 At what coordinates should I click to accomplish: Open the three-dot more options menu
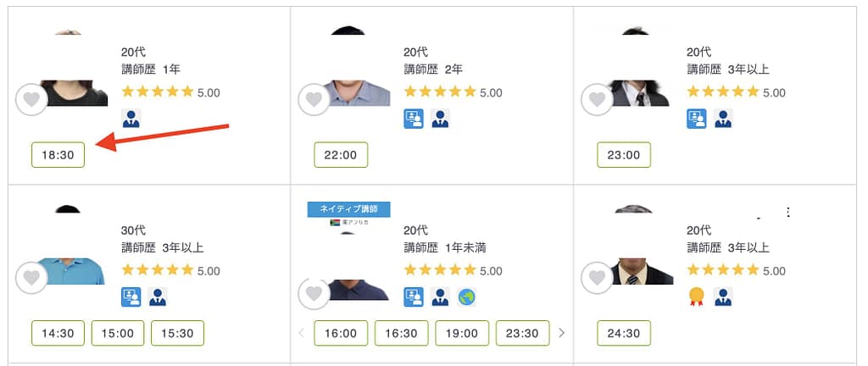tap(788, 213)
